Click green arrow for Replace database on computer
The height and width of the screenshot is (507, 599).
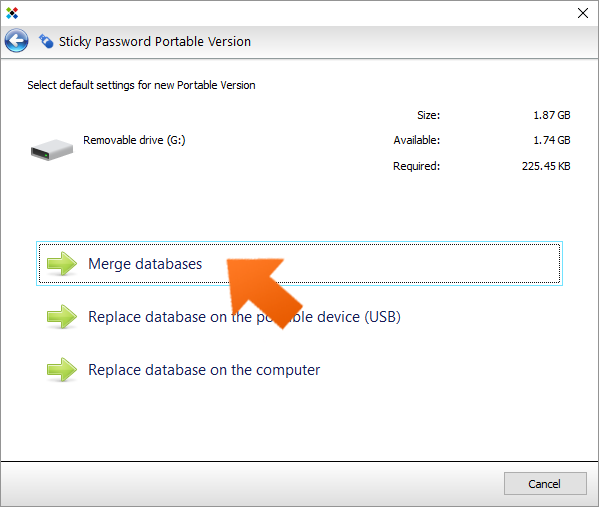pos(62,369)
